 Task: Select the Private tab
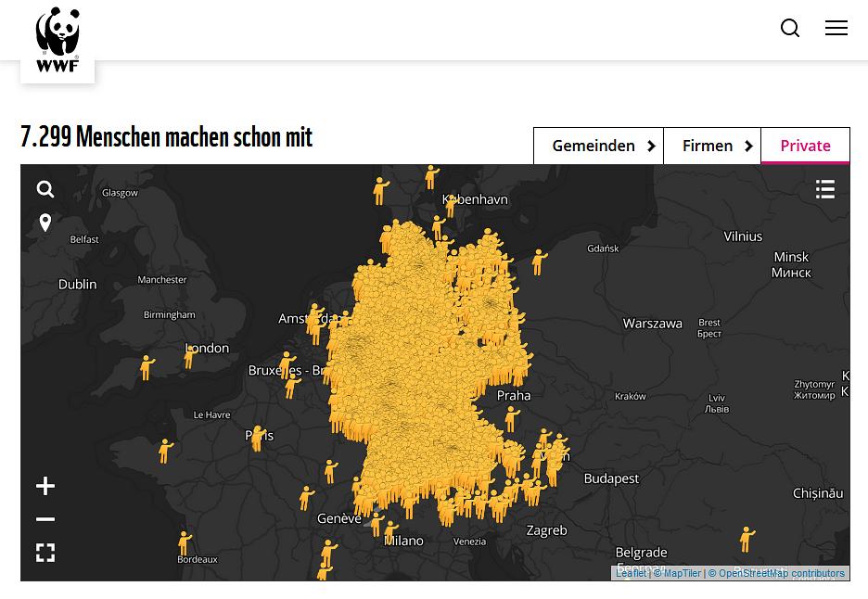coord(805,146)
